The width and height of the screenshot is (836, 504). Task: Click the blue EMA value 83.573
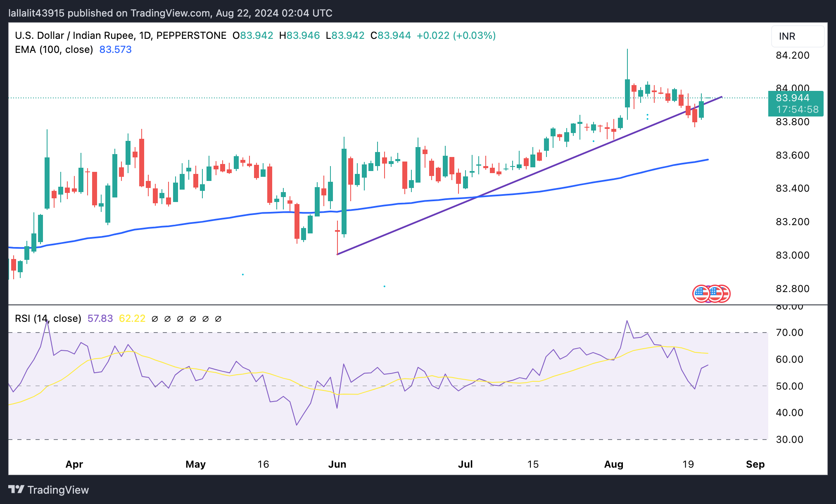tap(115, 50)
